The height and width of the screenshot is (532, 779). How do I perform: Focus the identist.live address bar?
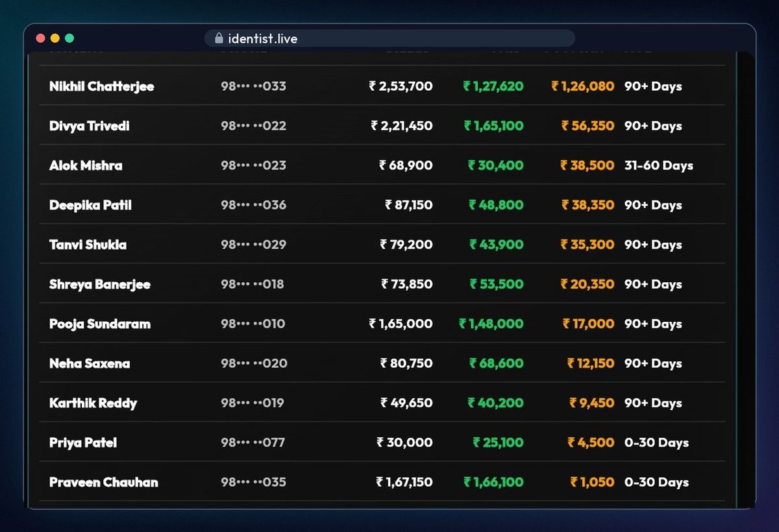[389, 38]
